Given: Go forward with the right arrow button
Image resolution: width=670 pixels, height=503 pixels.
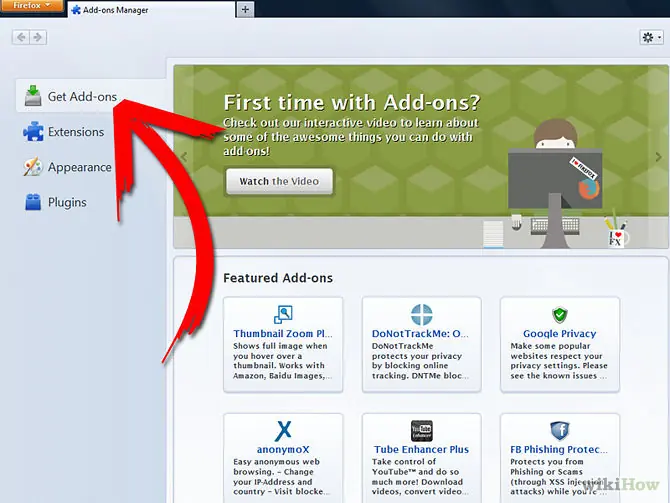Looking at the screenshot, I should point(38,38).
